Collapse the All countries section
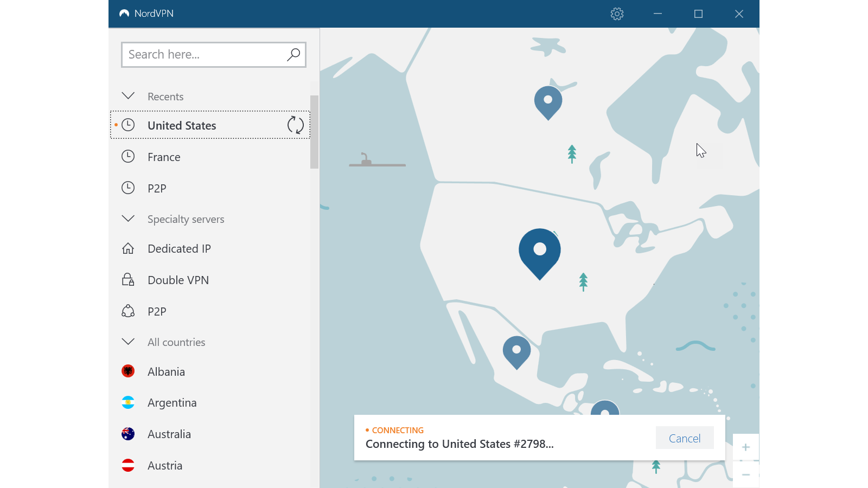This screenshot has width=868, height=488. pos(128,342)
